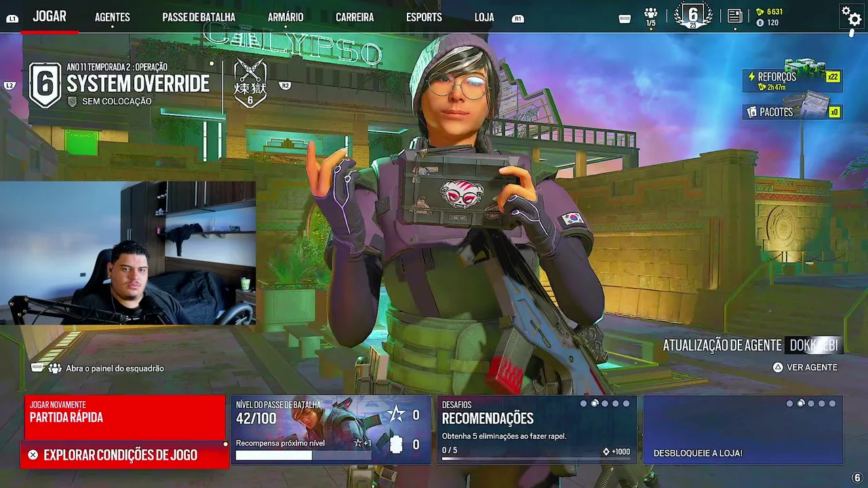The width and height of the screenshot is (868, 488).
Task: Click Explorar Condições de Jogo
Action: [x=125, y=455]
